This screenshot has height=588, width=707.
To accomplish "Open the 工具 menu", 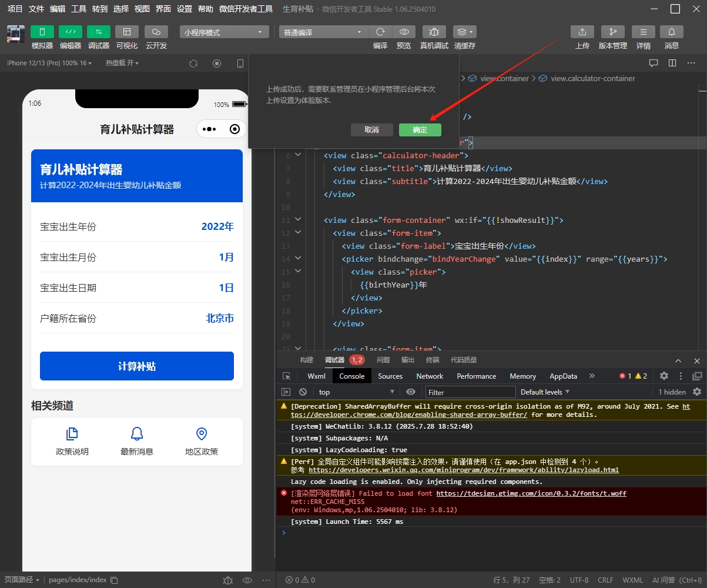I will [79, 9].
